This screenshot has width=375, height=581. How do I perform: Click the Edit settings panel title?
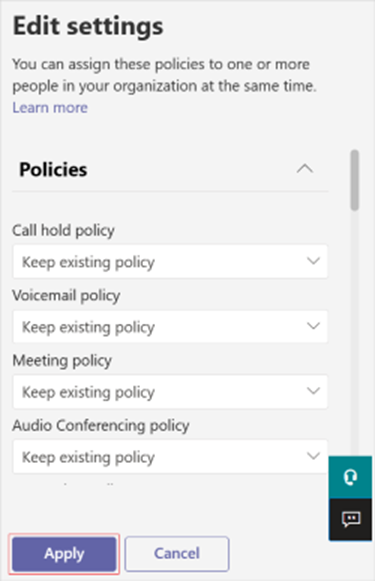88,27
